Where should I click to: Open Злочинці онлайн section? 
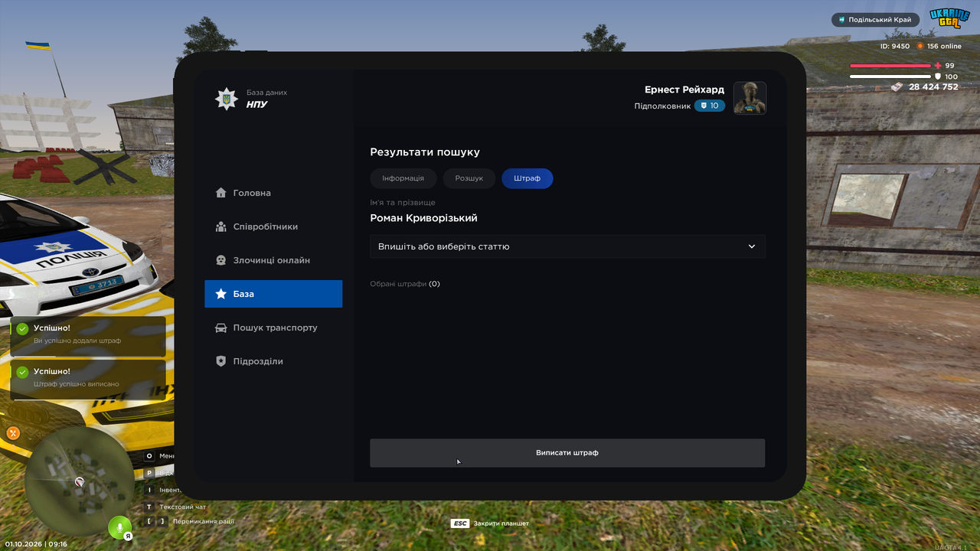point(273,260)
